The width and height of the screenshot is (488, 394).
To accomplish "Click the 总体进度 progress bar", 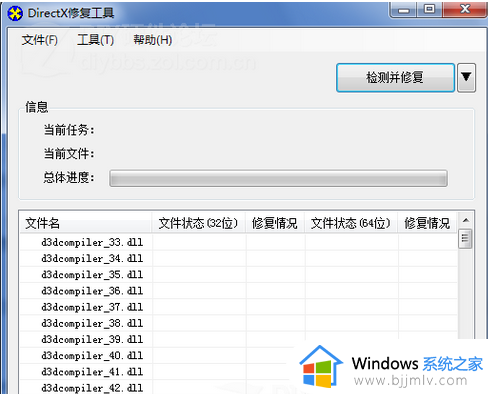I will click(278, 178).
